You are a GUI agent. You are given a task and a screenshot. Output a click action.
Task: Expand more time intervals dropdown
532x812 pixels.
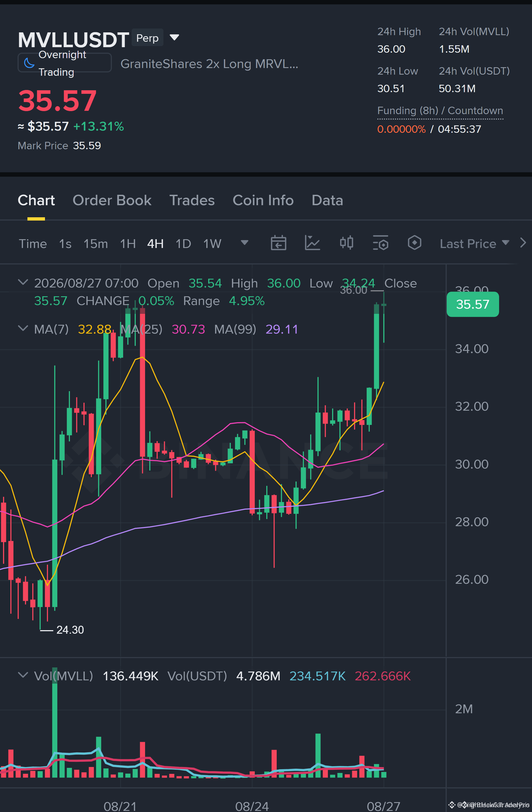tap(245, 243)
